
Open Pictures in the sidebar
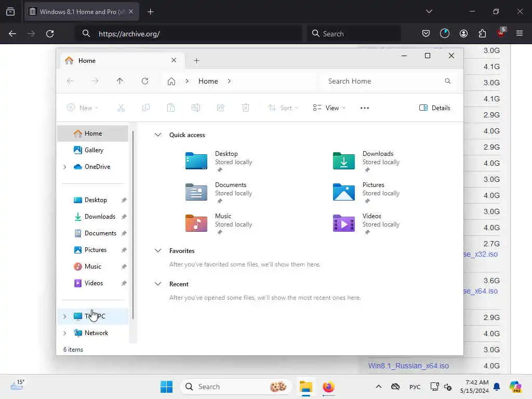point(92,250)
